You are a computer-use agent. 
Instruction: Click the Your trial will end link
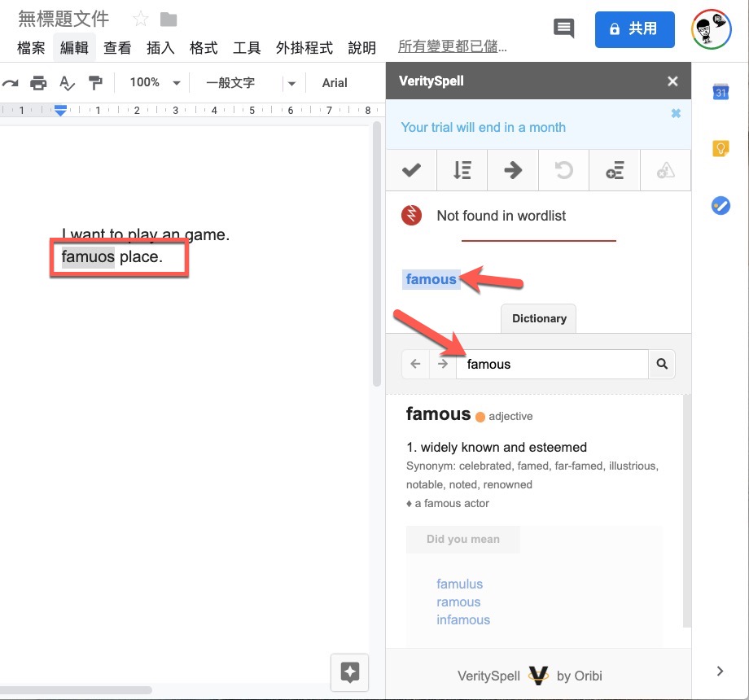483,128
